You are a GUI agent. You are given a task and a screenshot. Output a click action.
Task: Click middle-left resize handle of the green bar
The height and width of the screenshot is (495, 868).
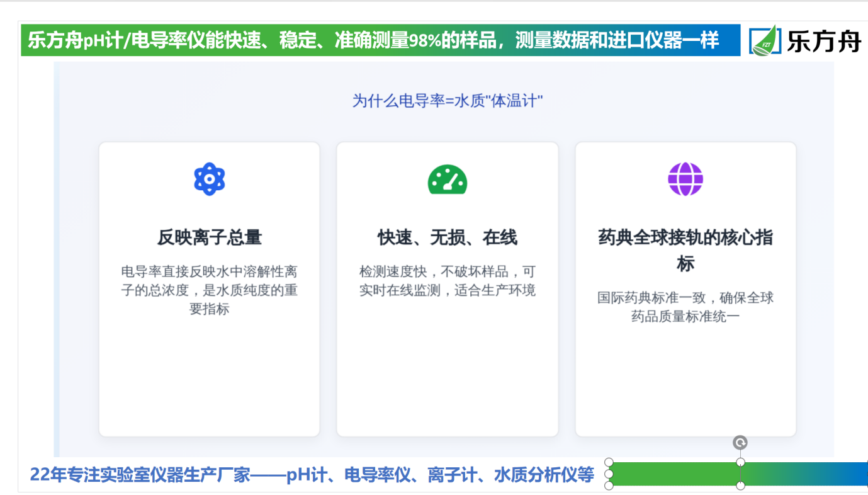click(x=609, y=474)
